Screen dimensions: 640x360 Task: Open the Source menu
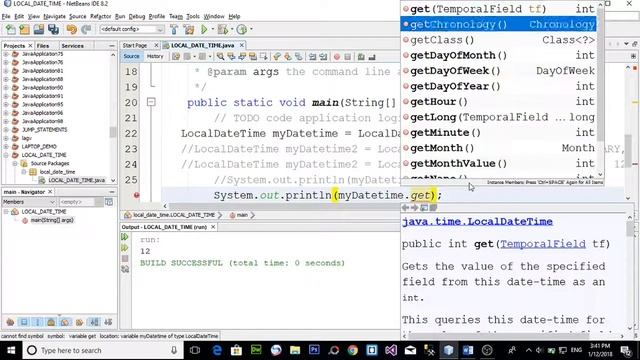coord(78,16)
